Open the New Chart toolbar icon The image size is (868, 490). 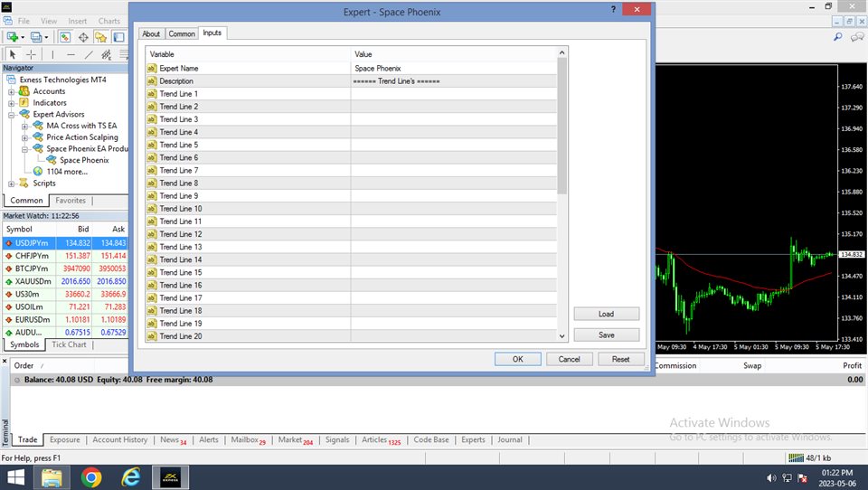pyautogui.click(x=12, y=37)
